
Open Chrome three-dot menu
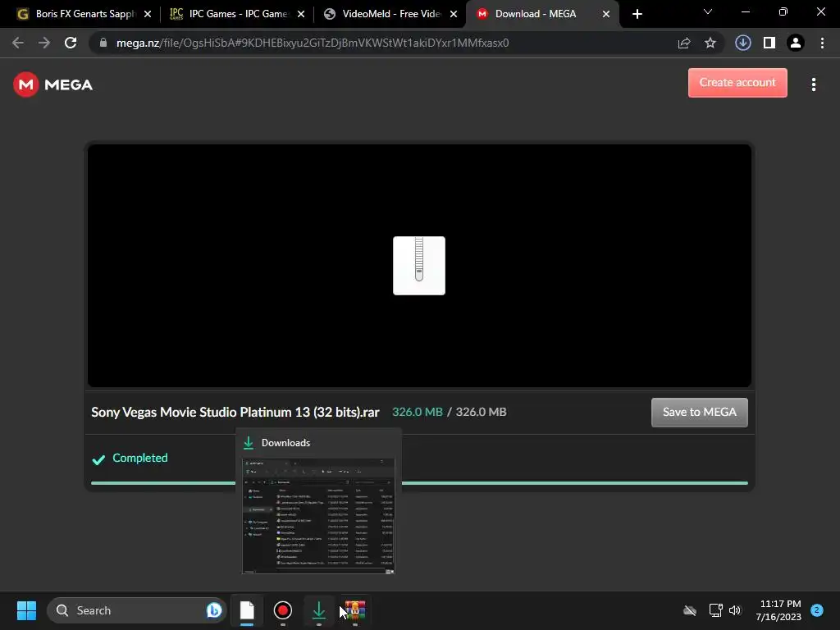(x=822, y=43)
